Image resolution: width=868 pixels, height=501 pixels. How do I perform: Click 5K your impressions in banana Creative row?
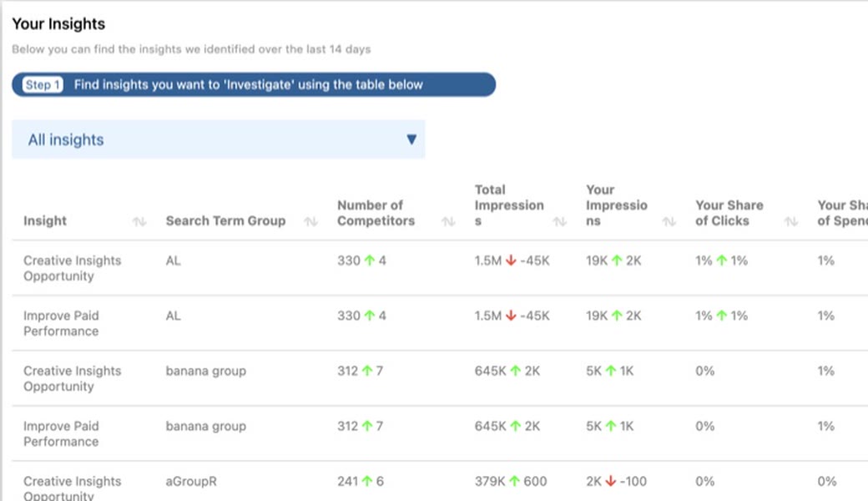pos(593,371)
